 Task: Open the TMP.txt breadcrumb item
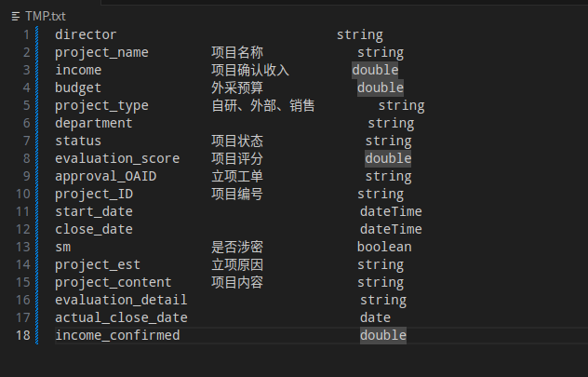click(46, 16)
